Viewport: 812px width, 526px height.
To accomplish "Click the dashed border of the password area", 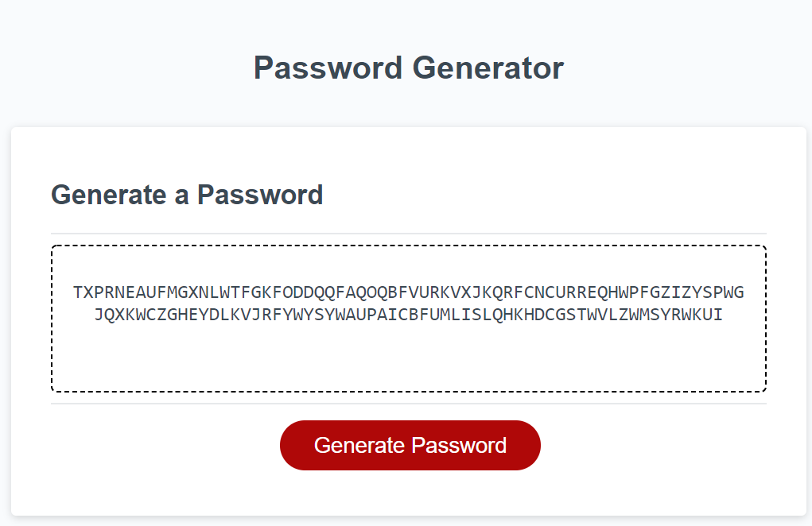I will [409, 245].
